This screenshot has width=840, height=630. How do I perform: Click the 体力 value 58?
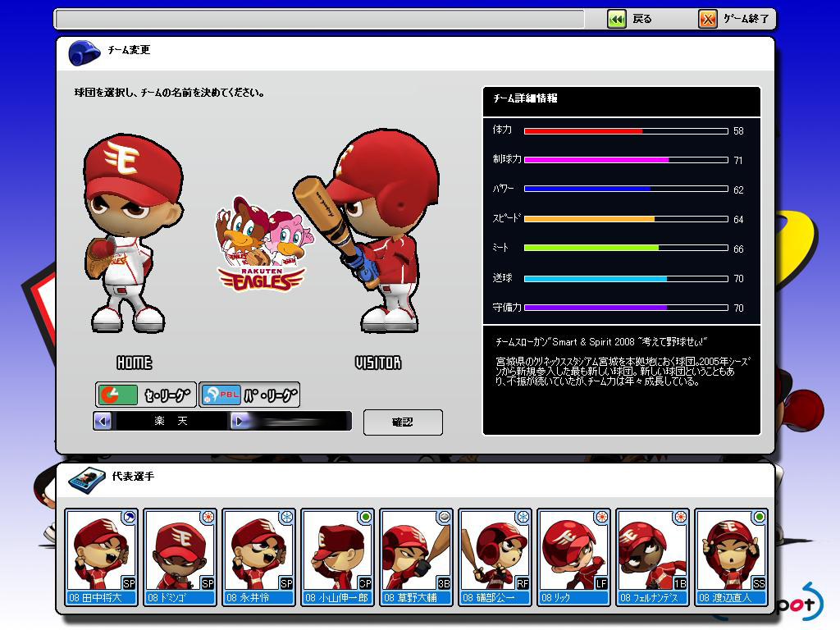[738, 131]
